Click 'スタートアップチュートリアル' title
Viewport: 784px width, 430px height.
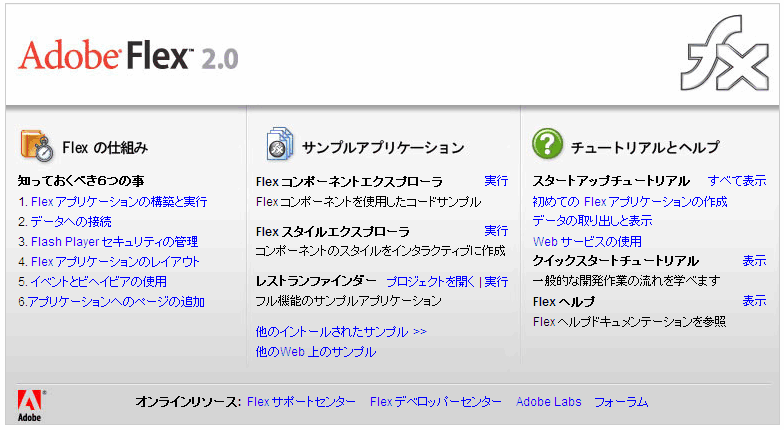point(611,180)
